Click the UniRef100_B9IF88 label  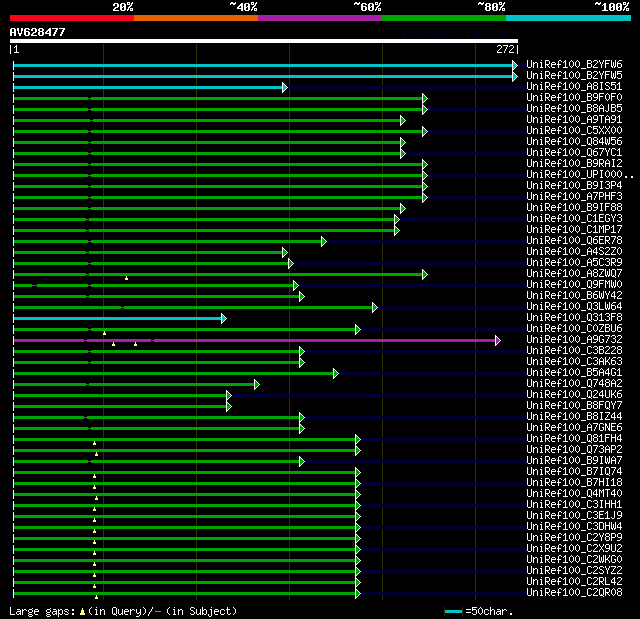(574, 207)
